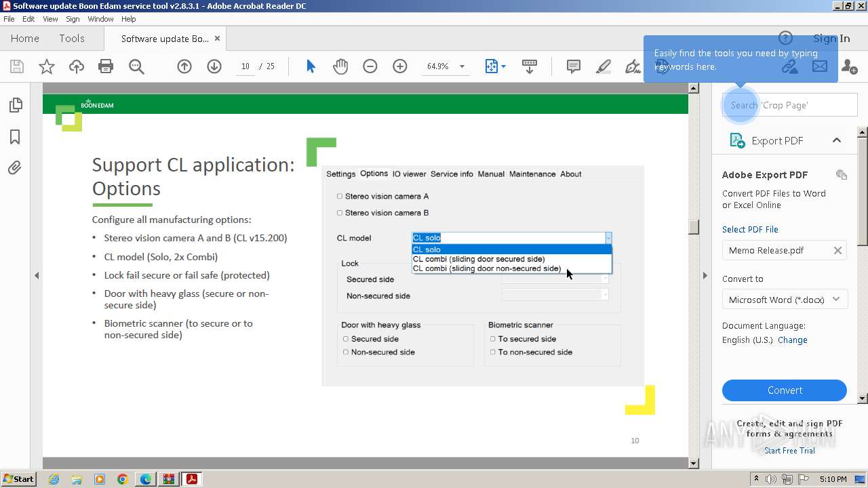Collapse the Export PDF section
868x488 pixels.
837,140
